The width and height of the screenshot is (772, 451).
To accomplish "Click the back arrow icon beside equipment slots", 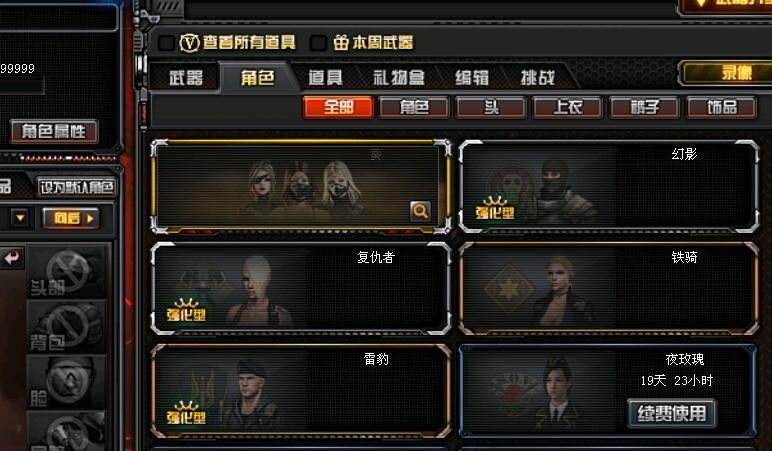I will click(12, 258).
